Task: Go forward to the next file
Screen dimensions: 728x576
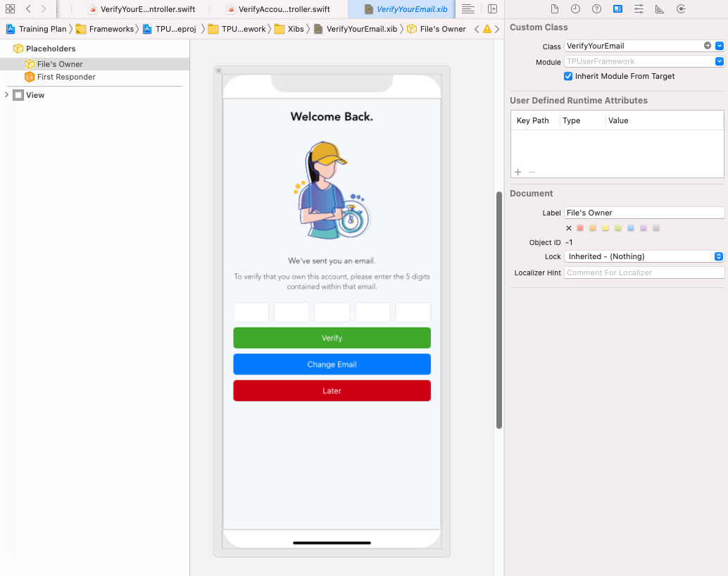Action: [44, 9]
